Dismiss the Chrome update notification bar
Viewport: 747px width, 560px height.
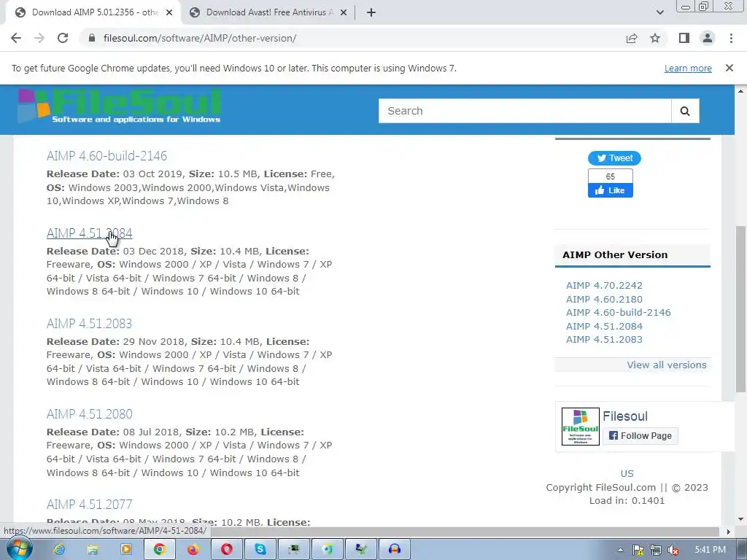729,68
